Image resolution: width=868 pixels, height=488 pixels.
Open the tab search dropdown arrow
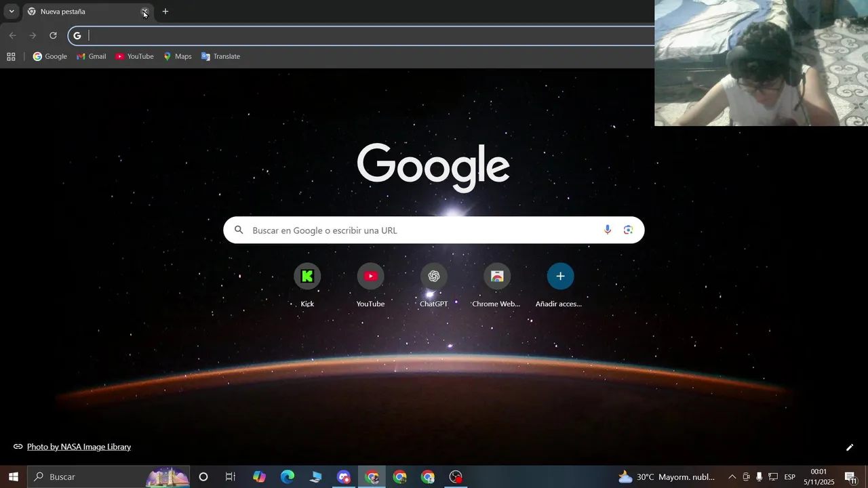(x=12, y=12)
